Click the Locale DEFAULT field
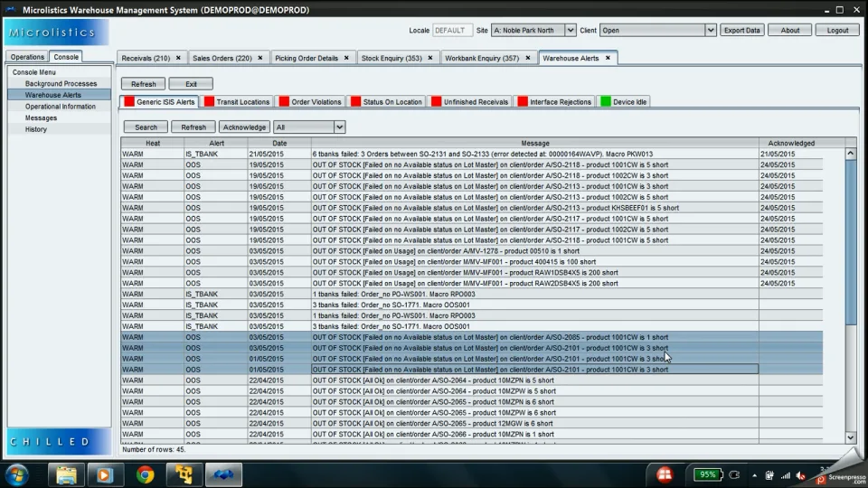This screenshot has height=488, width=868. (x=452, y=30)
